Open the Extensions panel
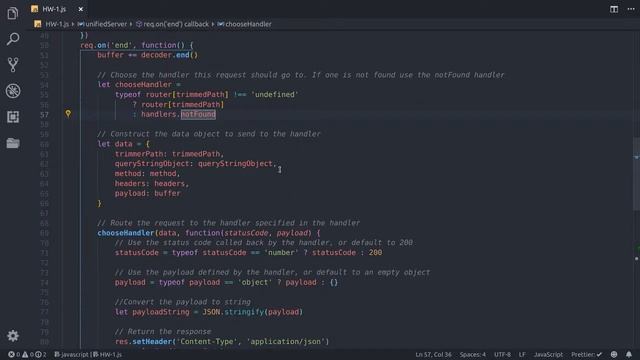This screenshot has height=360, width=640. [13, 117]
